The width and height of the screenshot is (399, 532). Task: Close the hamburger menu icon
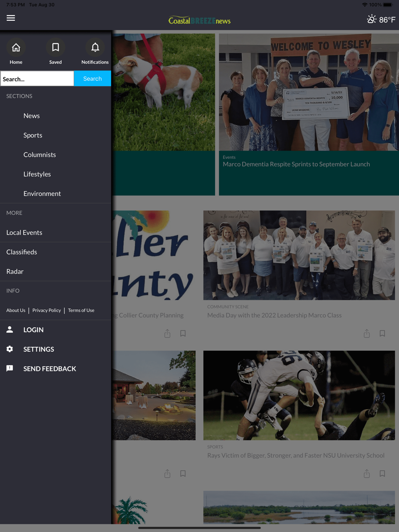coord(11,18)
